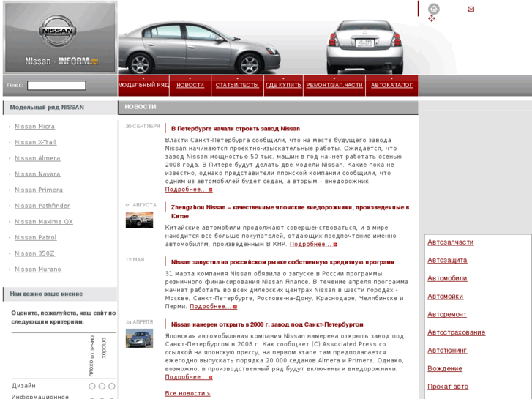The height and width of the screenshot is (399, 532).
Task: Open the Nissan Primera model link
Action: click(39, 190)
